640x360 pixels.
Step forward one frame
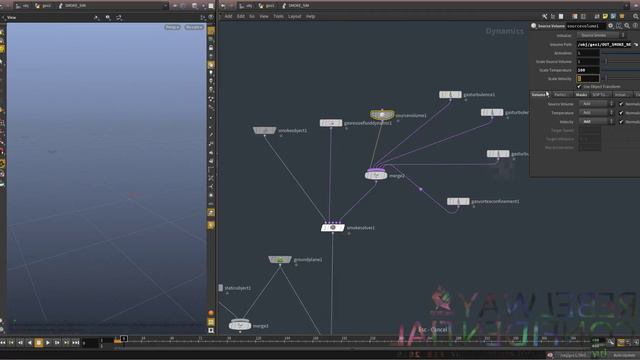tap(57, 343)
